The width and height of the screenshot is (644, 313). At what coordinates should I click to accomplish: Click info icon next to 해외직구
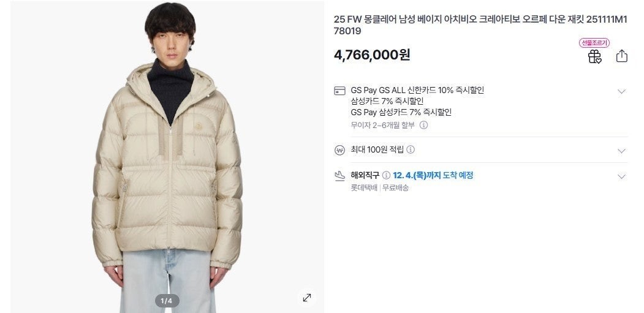click(x=386, y=175)
